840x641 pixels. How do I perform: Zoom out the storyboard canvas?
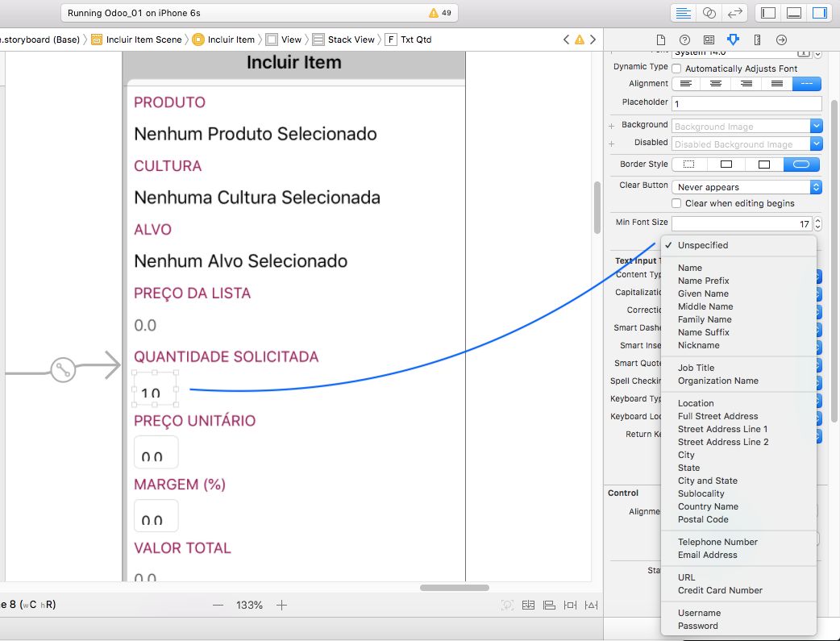(x=218, y=605)
